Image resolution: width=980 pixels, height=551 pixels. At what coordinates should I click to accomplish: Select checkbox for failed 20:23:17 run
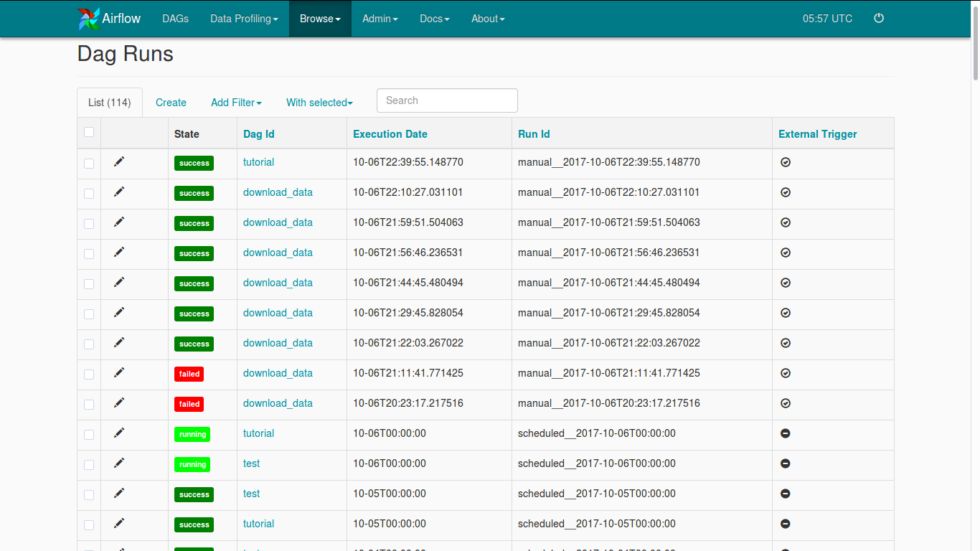tap(89, 405)
